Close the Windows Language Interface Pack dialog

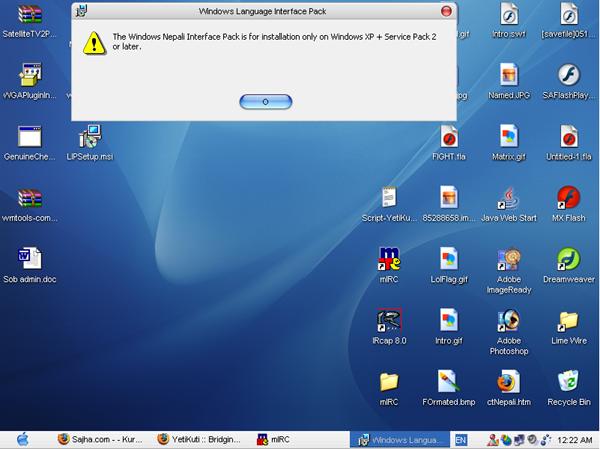445,12
